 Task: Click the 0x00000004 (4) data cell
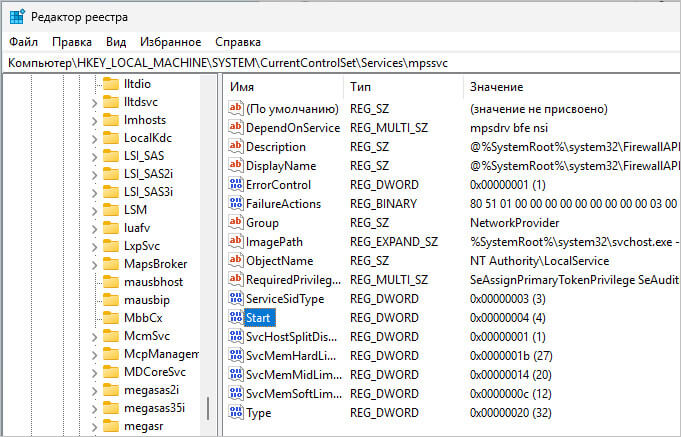[507, 318]
